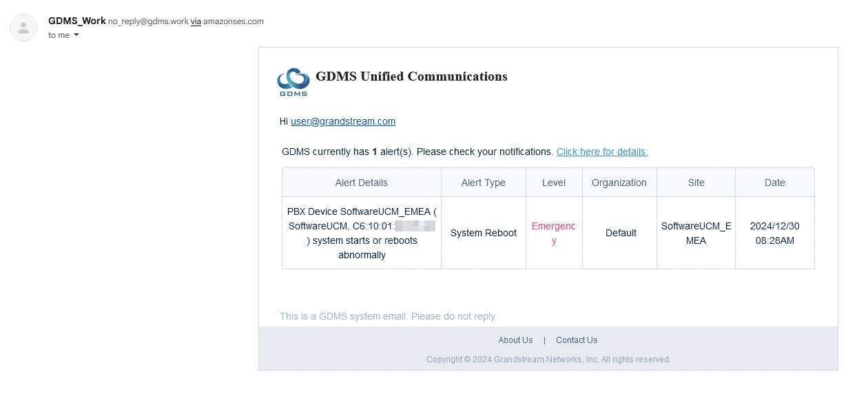Open the 'Click here for details:' link

[x=602, y=152]
